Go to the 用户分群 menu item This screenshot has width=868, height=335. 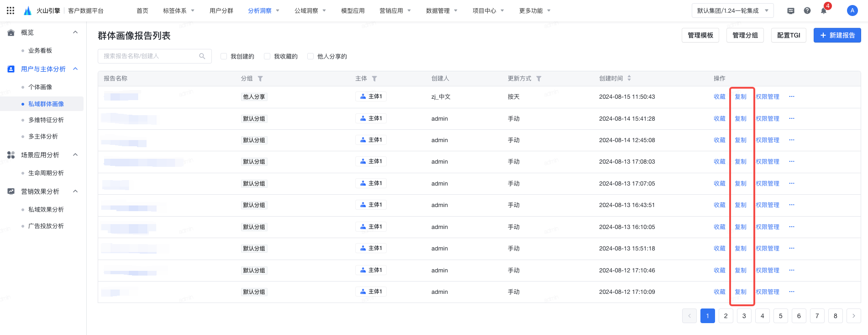[221, 11]
